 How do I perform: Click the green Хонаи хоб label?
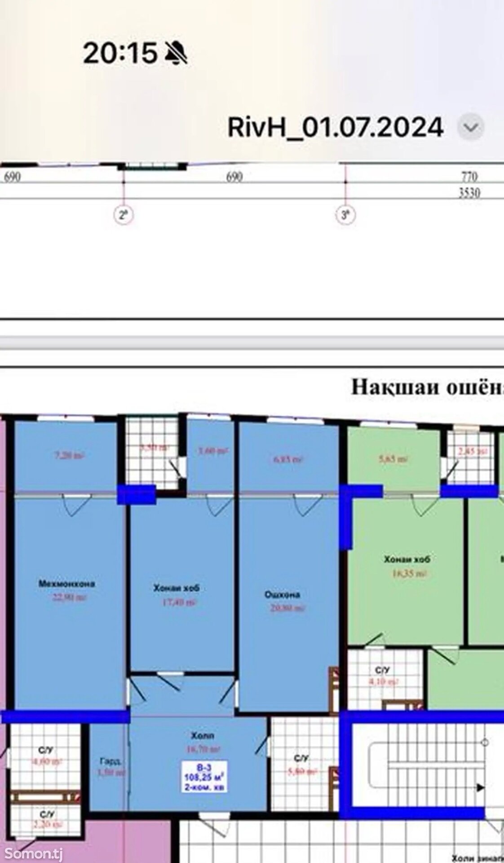click(x=407, y=560)
